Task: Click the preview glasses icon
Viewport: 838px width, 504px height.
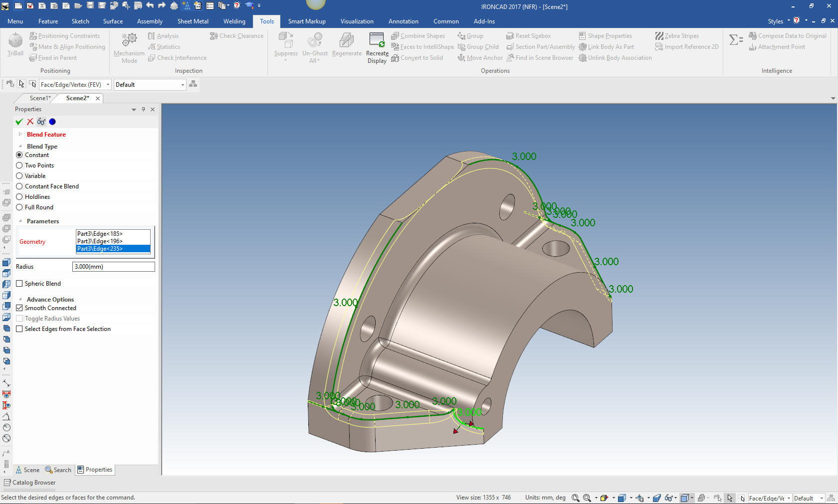Action: (x=41, y=122)
